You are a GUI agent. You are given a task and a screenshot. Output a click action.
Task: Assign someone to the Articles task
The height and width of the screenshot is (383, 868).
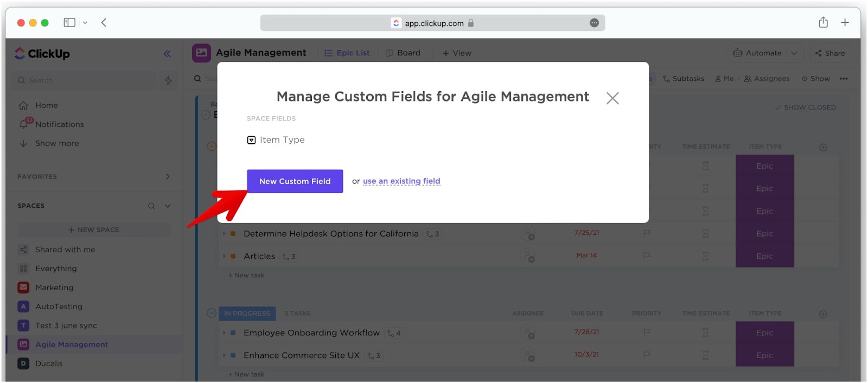pos(527,256)
